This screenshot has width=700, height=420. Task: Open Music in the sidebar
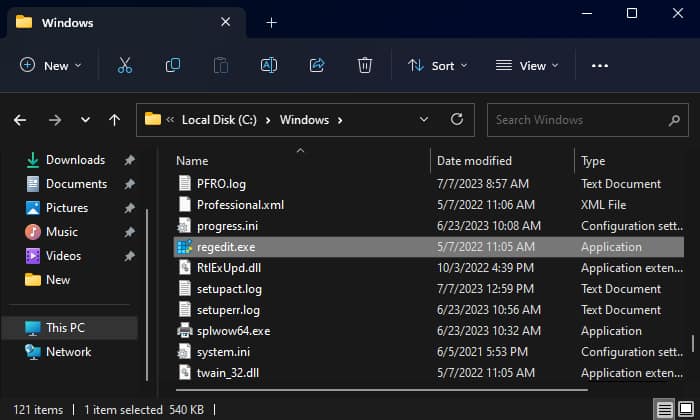62,232
